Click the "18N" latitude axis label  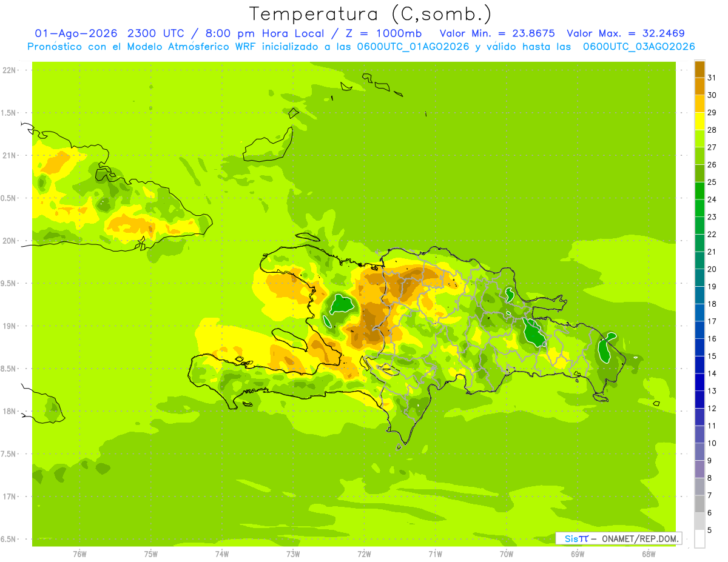pos(10,411)
